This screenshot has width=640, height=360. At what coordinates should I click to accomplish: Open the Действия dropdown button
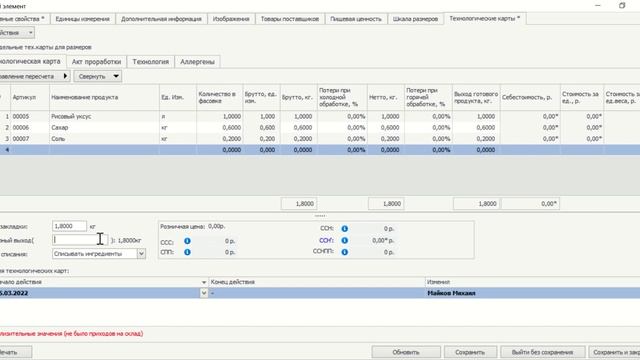[16, 33]
